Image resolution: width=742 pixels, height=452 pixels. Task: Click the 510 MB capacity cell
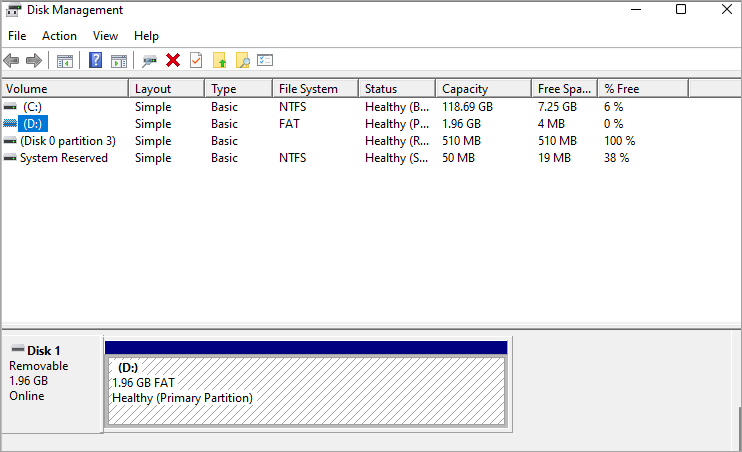[461, 141]
